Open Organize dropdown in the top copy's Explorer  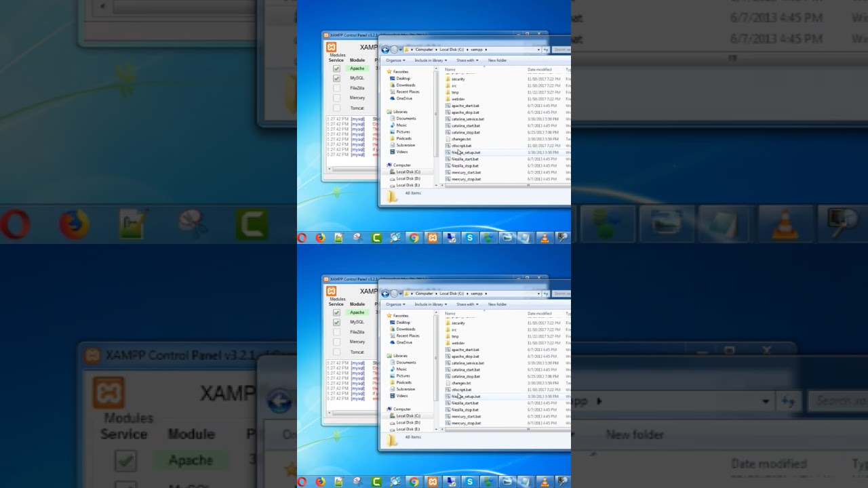(395, 60)
